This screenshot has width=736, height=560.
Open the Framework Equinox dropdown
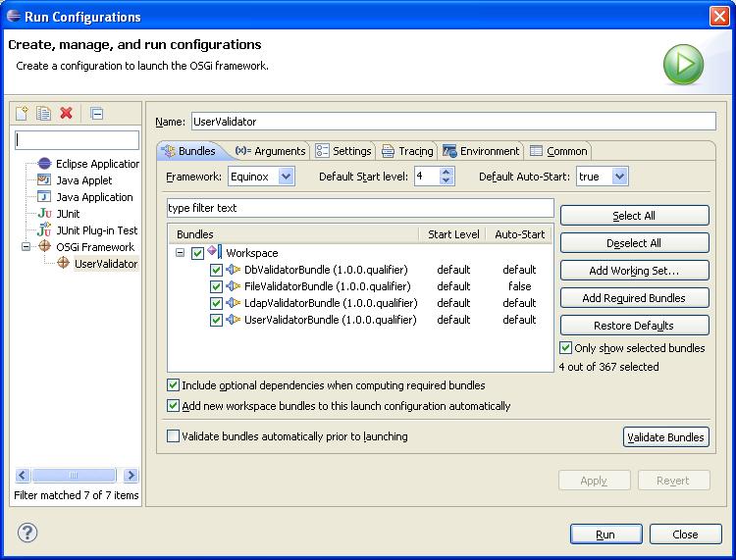286,177
